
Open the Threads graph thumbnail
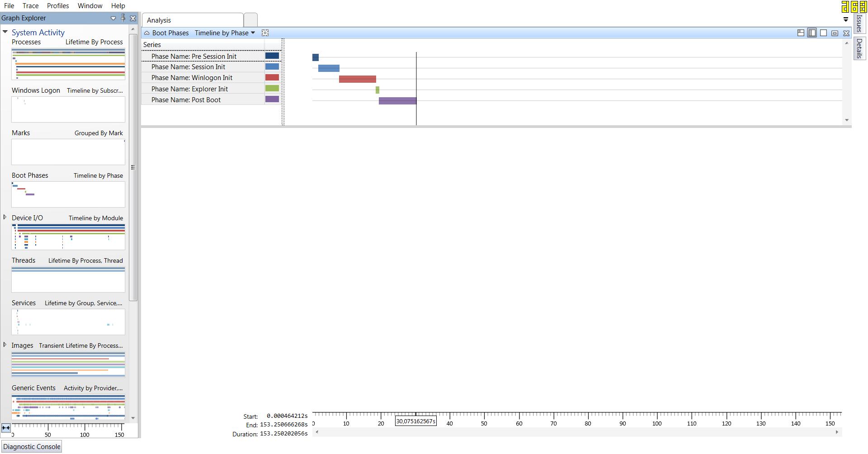[x=68, y=279]
